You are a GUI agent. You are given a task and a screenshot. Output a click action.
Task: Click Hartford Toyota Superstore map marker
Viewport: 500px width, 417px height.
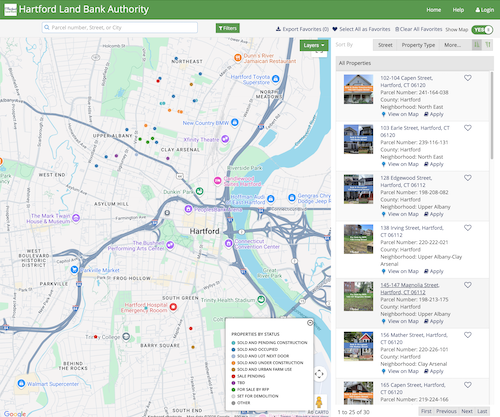275,79
